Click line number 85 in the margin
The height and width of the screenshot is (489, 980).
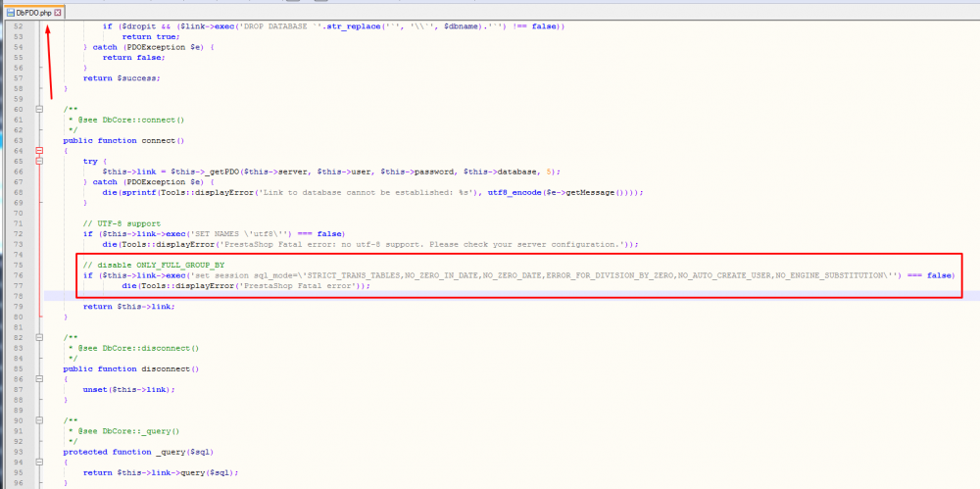pyautogui.click(x=18, y=368)
